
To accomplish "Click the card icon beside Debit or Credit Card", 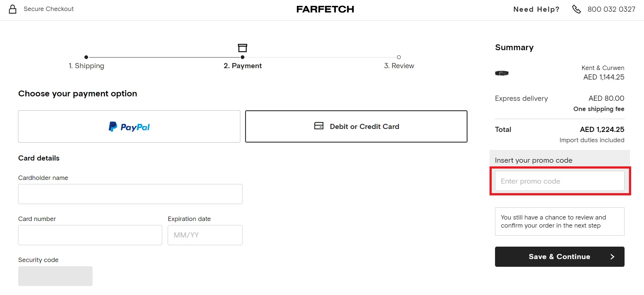I will click(319, 126).
